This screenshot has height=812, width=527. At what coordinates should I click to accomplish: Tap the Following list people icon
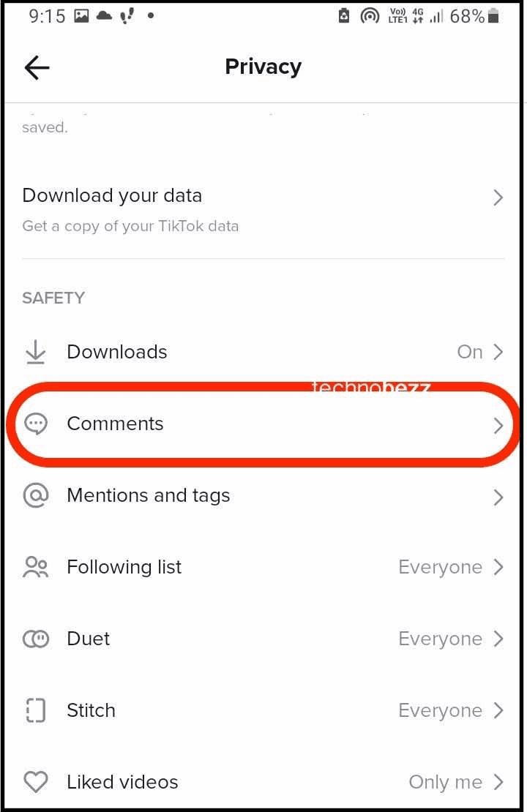pyautogui.click(x=35, y=567)
